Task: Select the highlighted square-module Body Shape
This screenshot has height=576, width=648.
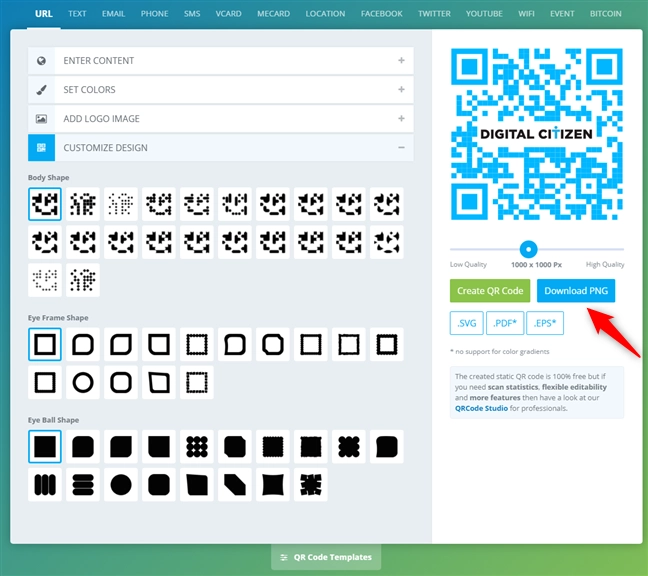Action: [45, 204]
